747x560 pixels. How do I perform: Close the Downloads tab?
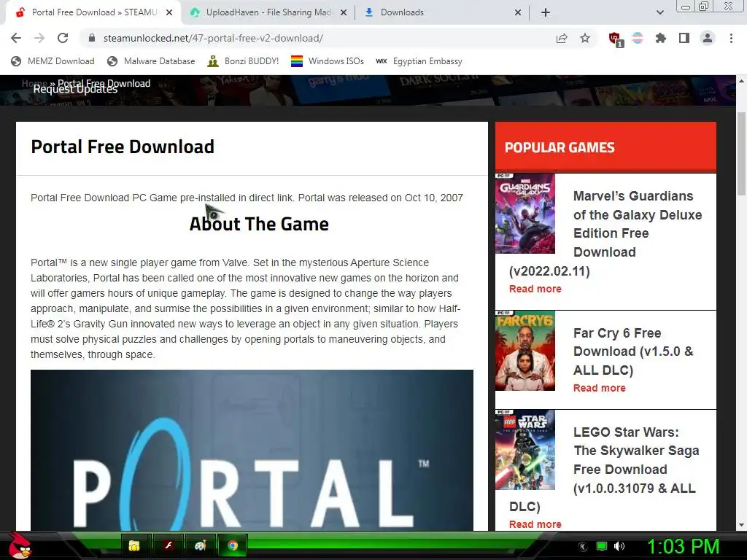518,12
